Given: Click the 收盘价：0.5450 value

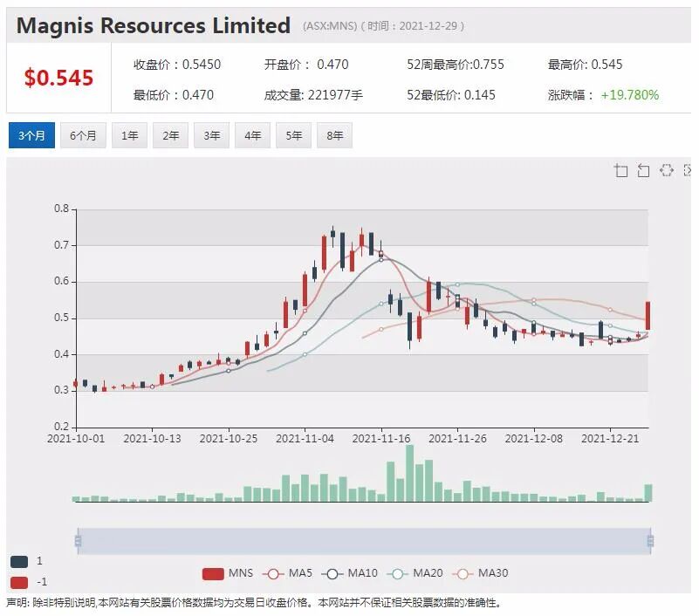Looking at the screenshot, I should tap(177, 65).
